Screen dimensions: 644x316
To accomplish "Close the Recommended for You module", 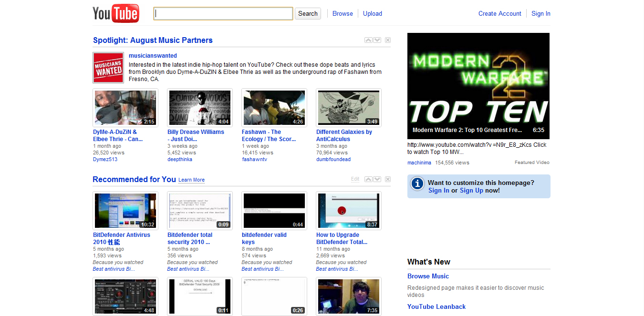I will click(x=387, y=179).
